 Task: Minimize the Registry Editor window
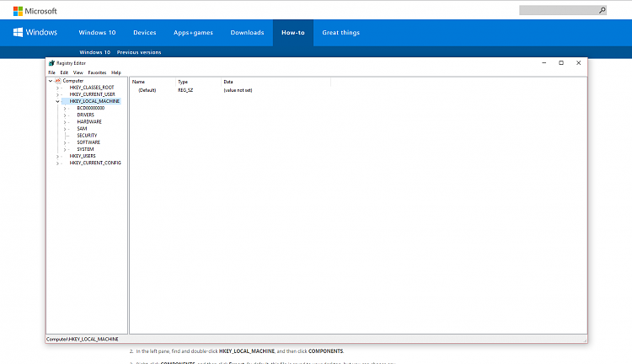(544, 63)
